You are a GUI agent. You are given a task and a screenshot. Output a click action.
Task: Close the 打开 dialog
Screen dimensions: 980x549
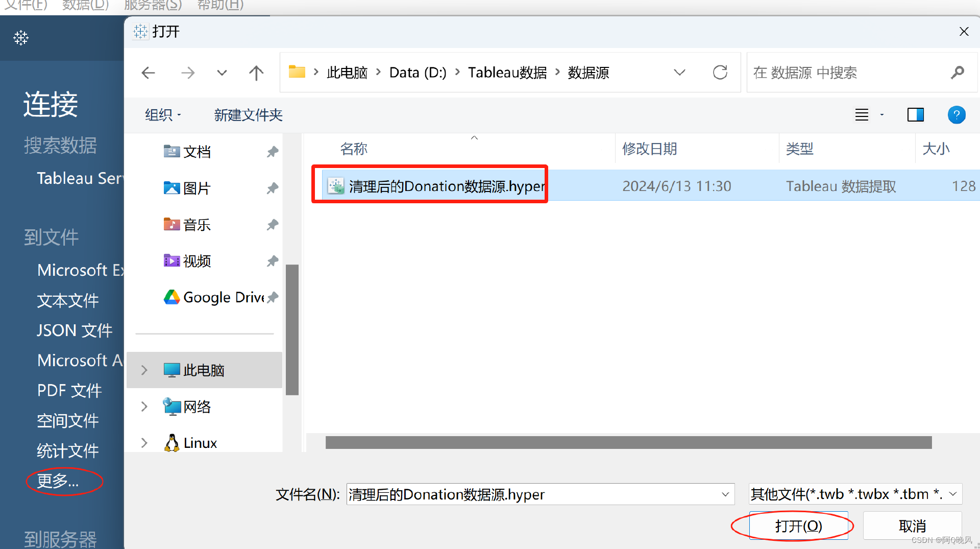point(964,32)
